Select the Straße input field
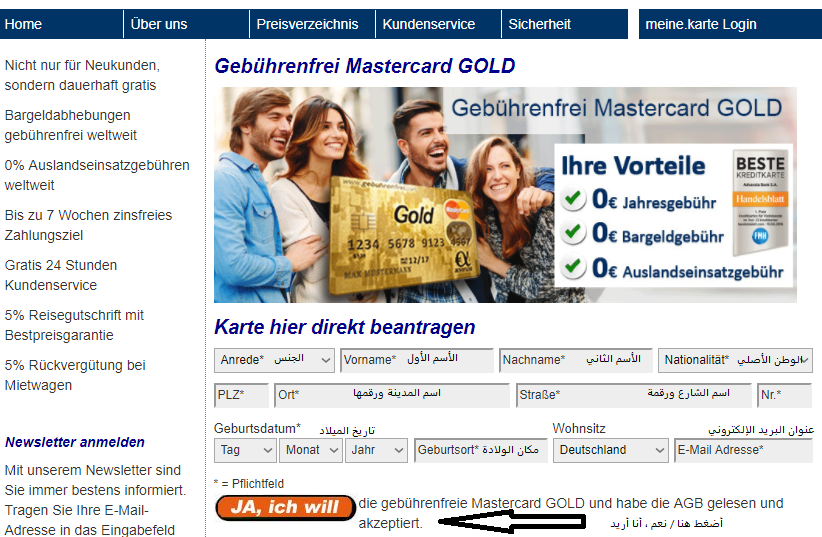 click(x=633, y=395)
